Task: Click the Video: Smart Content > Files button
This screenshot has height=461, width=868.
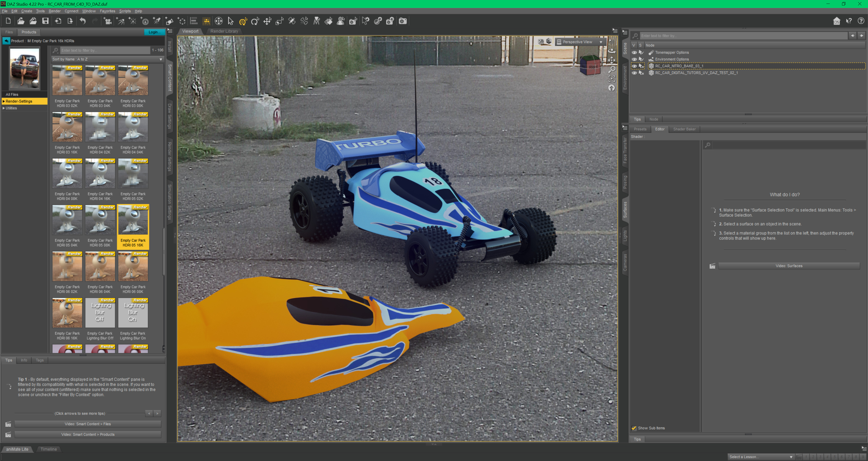Action: coord(88,424)
